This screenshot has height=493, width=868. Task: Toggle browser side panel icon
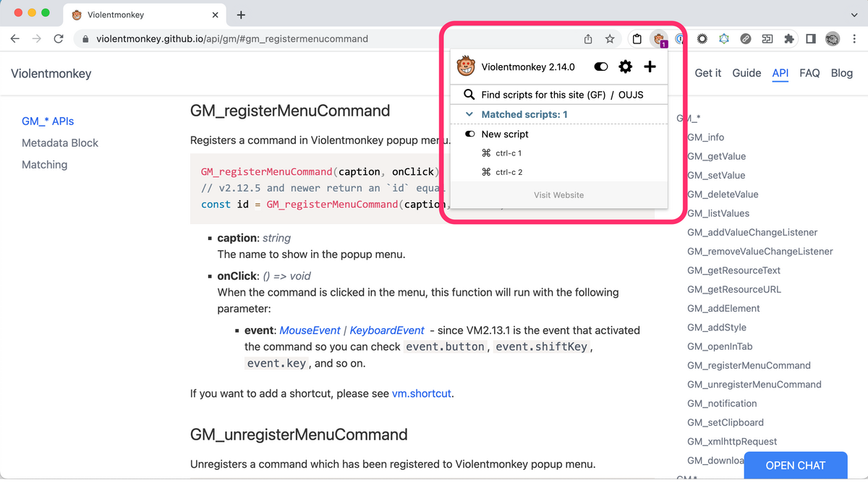(x=811, y=39)
